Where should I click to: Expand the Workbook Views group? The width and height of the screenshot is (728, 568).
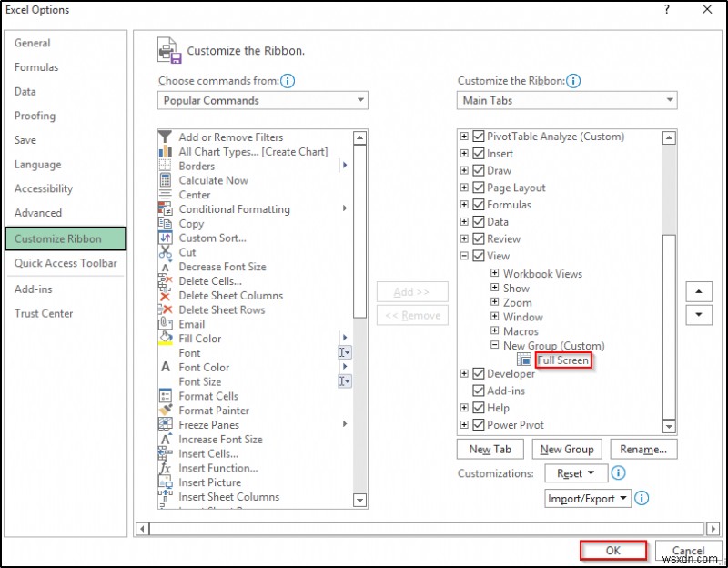pos(494,273)
